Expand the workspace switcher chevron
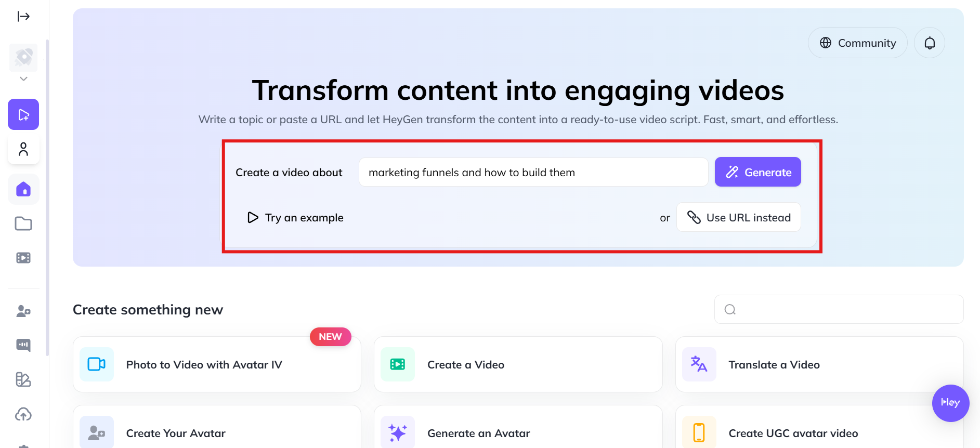Screen dimensions: 980x448 [x=23, y=79]
